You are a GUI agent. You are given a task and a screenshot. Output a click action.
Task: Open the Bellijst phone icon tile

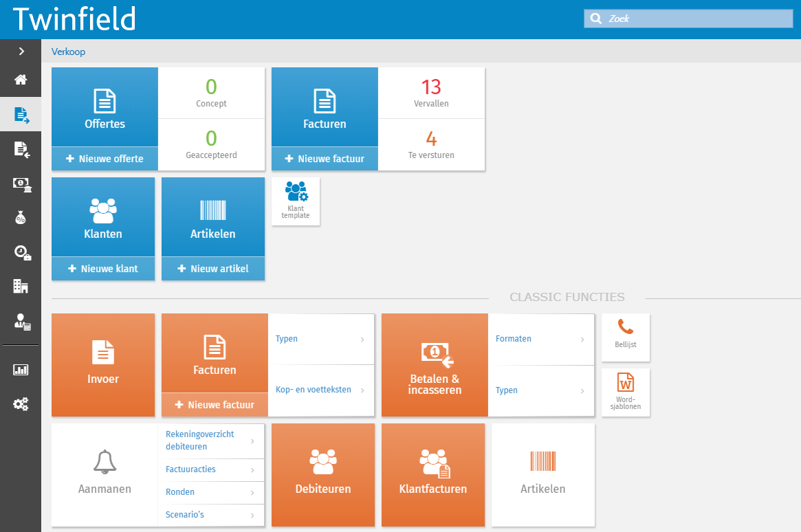[x=626, y=337]
